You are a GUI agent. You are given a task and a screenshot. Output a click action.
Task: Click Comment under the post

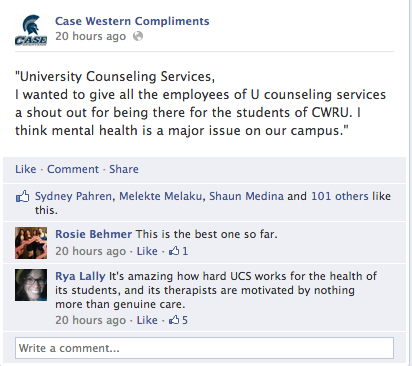click(73, 169)
